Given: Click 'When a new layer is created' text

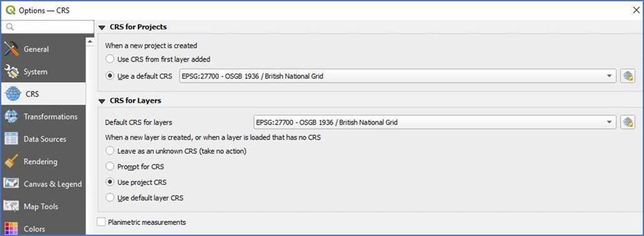Looking at the screenshot, I should click(213, 137).
